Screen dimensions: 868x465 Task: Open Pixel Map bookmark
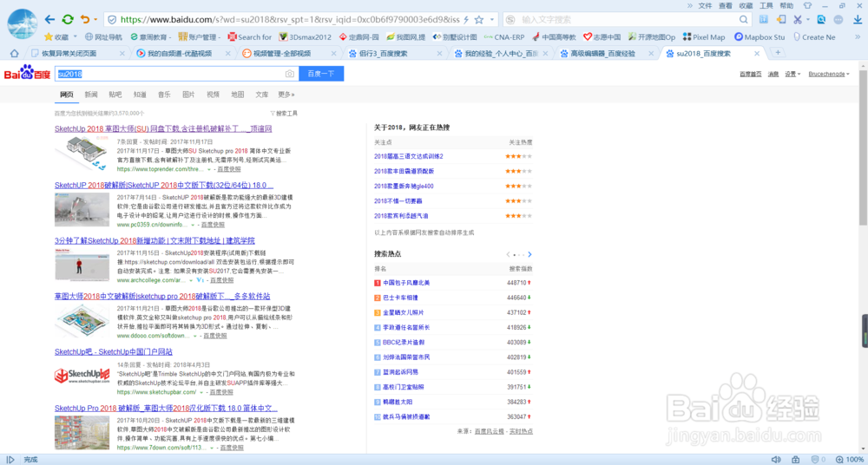pyautogui.click(x=704, y=37)
